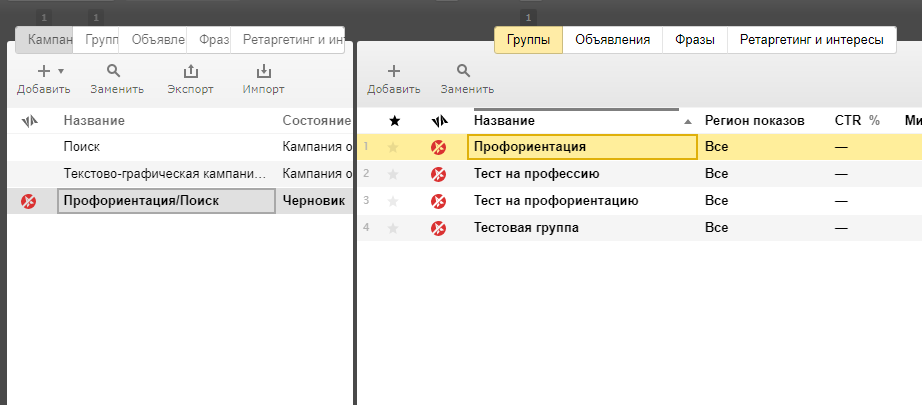The width and height of the screenshot is (922, 405).
Task: Select the Профориентация/Поиск campaign
Action: [166, 201]
